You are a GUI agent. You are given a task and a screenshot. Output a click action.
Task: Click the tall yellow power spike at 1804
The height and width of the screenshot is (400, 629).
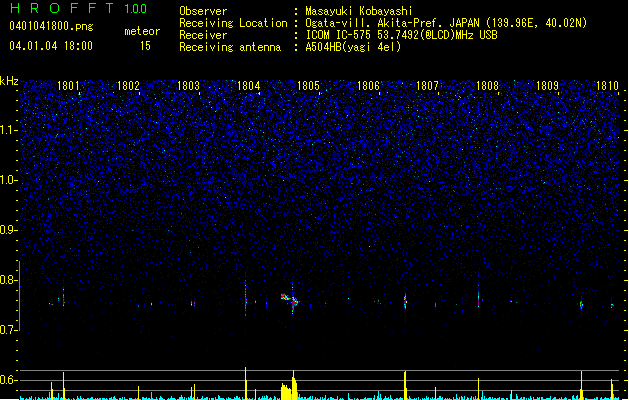point(246,383)
